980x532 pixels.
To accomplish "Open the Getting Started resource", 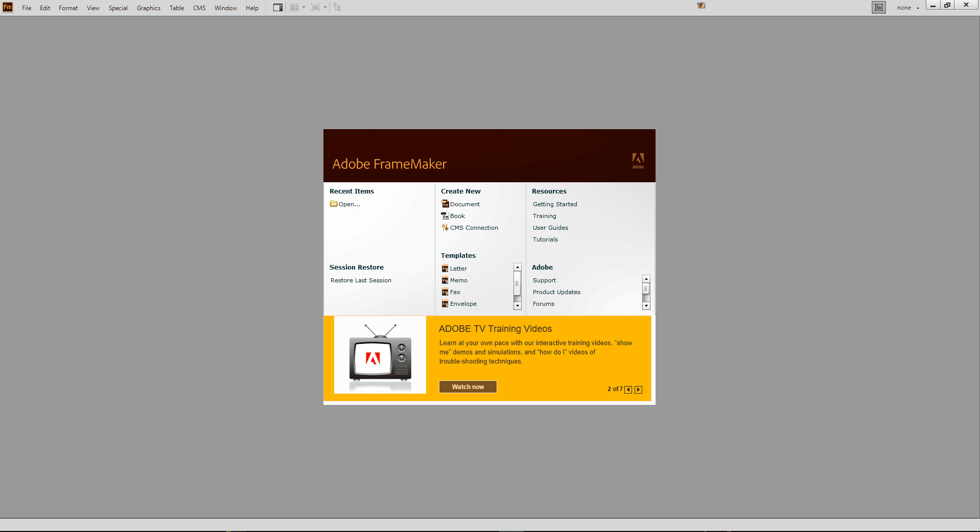I will pyautogui.click(x=555, y=204).
